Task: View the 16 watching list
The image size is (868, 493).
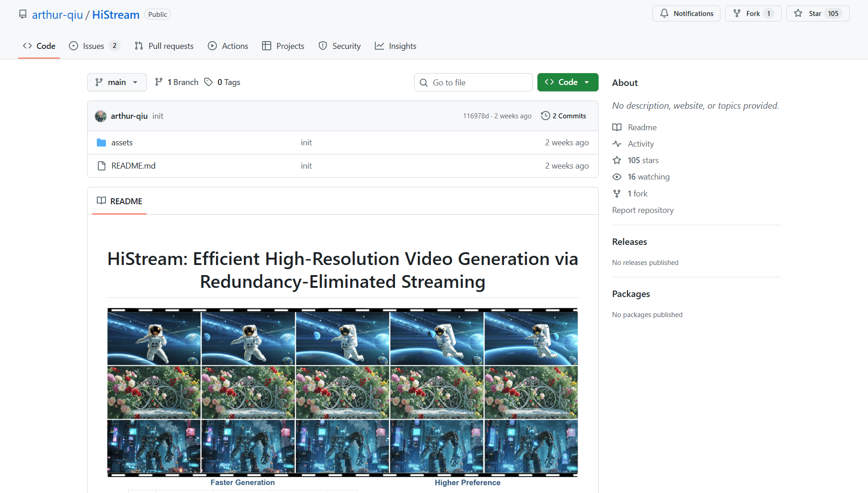Action: coord(648,177)
